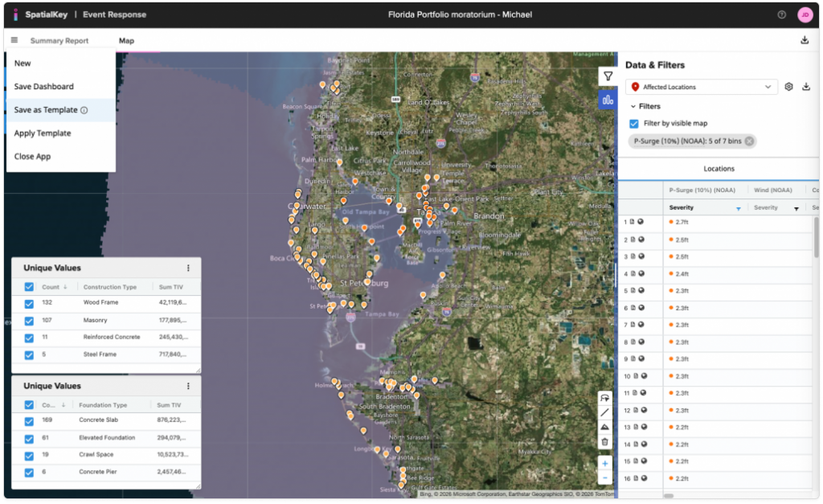Collapse the Filters section
Screen dimensions: 823x504
tap(633, 106)
